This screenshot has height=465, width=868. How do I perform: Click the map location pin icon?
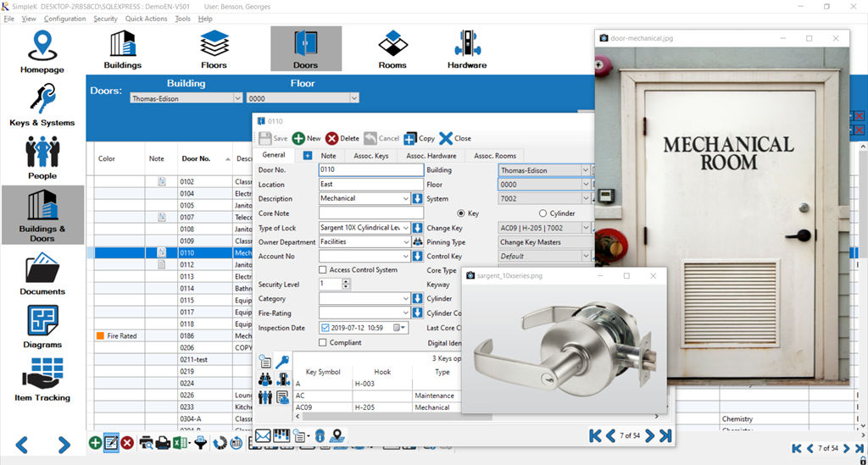point(337,436)
